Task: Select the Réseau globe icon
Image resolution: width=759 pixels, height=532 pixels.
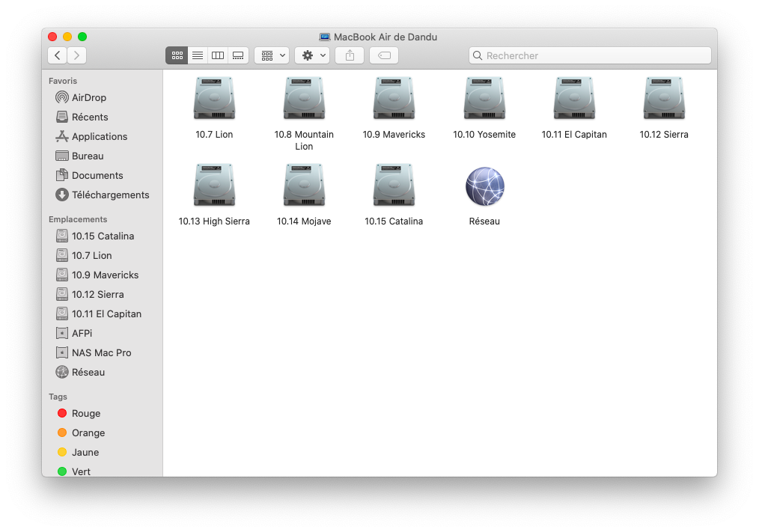Action: click(x=484, y=186)
